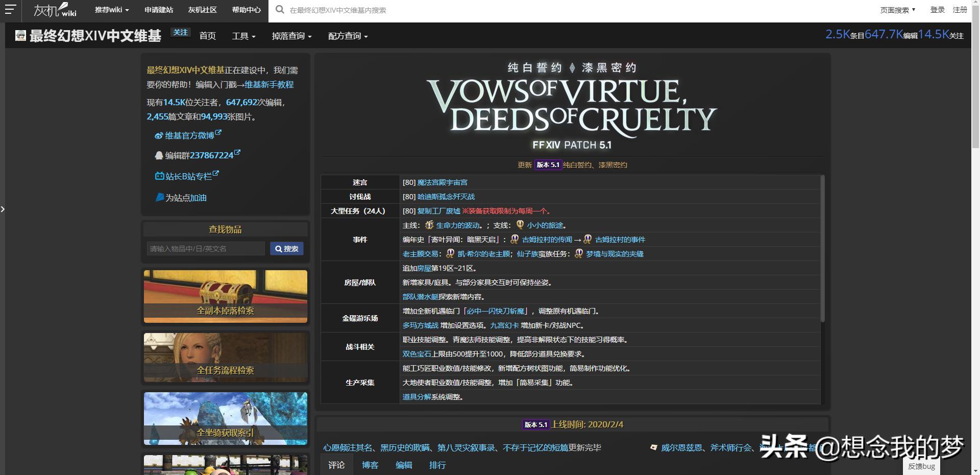The height and width of the screenshot is (475, 980).
Task: Open the hamburger menu icon at top left
Action: (x=10, y=9)
